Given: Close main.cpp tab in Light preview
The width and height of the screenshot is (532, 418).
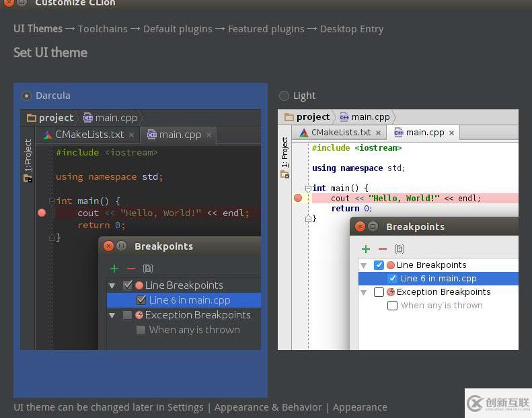Looking at the screenshot, I should 451,133.
